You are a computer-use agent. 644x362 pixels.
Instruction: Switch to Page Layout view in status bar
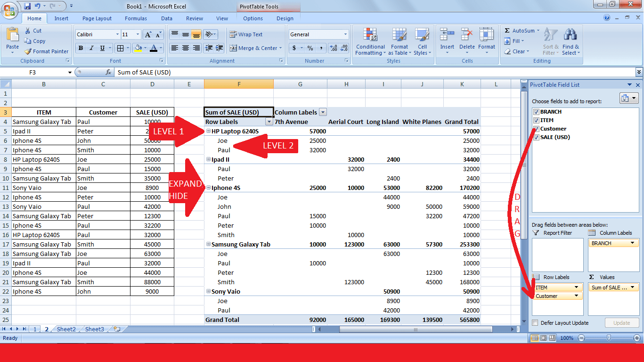pyautogui.click(x=543, y=338)
